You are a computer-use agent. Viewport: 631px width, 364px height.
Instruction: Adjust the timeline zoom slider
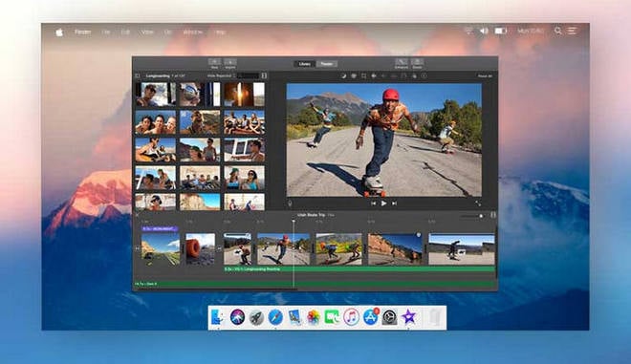tap(472, 216)
